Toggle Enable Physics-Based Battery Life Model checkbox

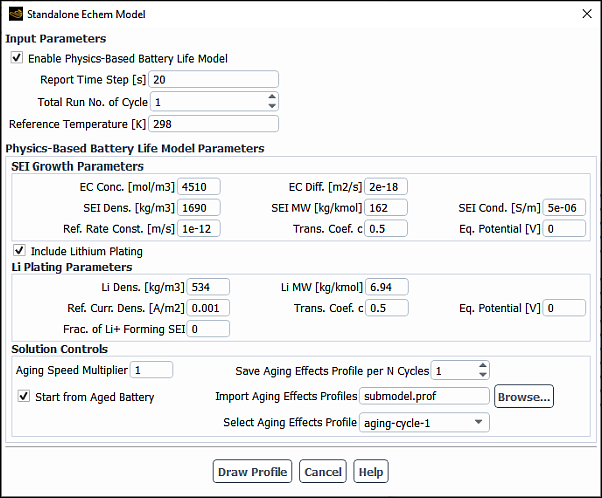17,58
